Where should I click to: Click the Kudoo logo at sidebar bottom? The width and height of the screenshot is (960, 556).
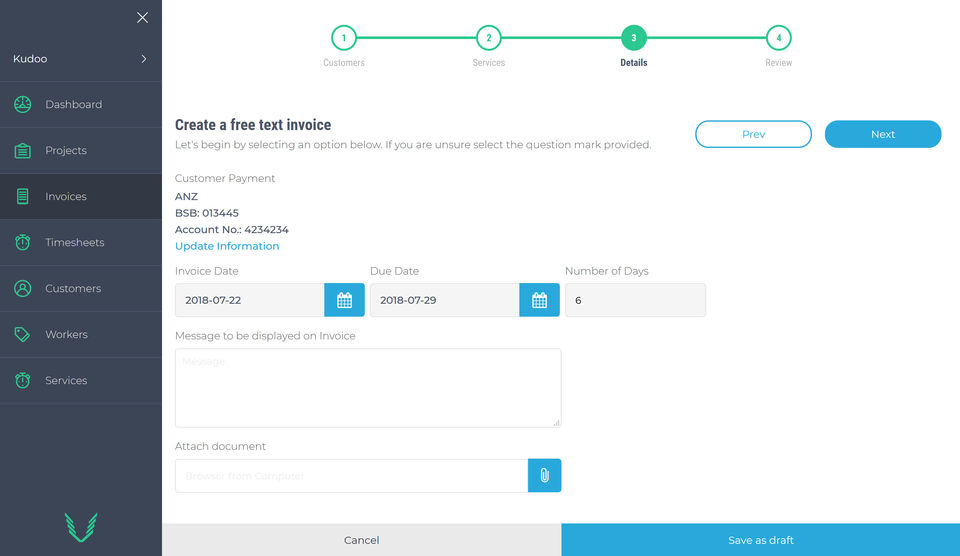point(81,527)
